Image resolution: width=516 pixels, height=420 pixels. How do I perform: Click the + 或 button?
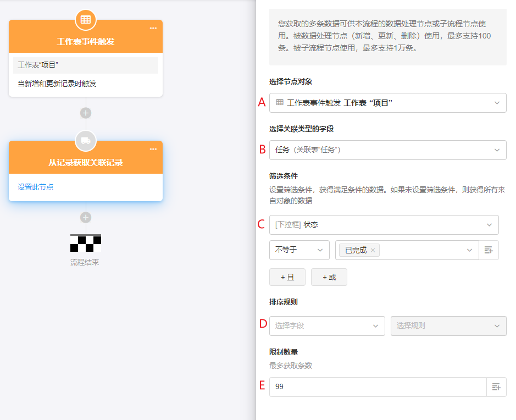coord(329,277)
